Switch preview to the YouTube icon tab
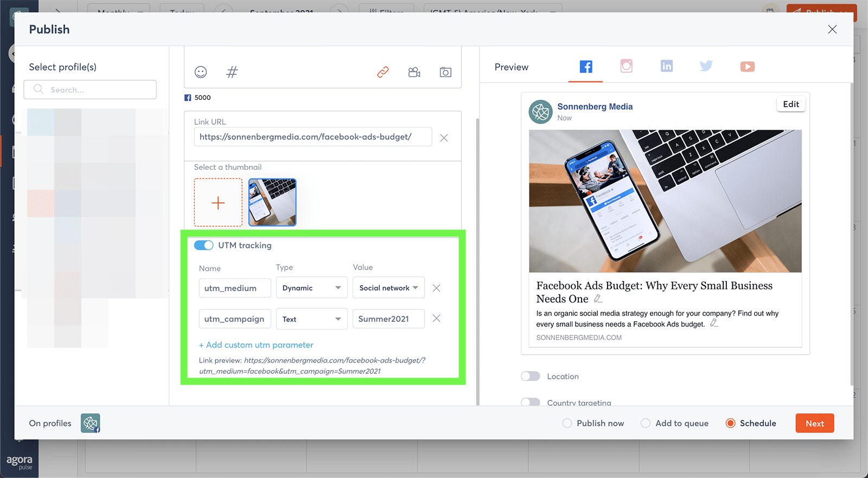 [748, 67]
